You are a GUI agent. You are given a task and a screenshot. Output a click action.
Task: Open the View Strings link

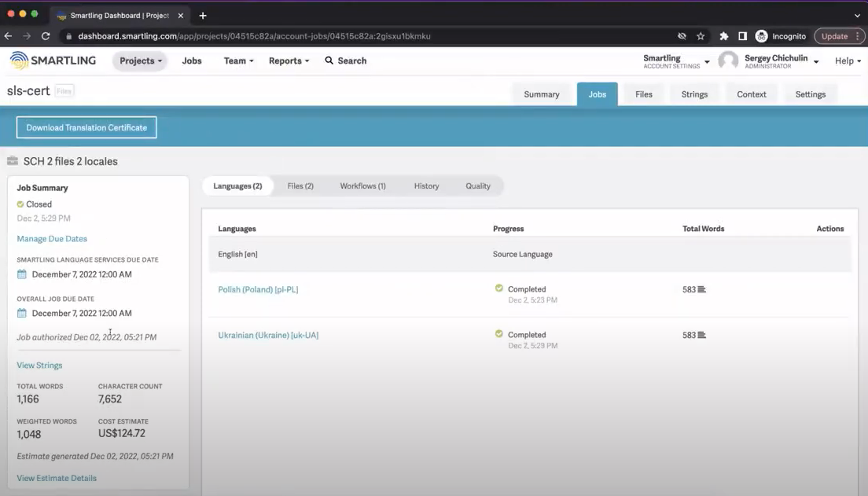39,366
